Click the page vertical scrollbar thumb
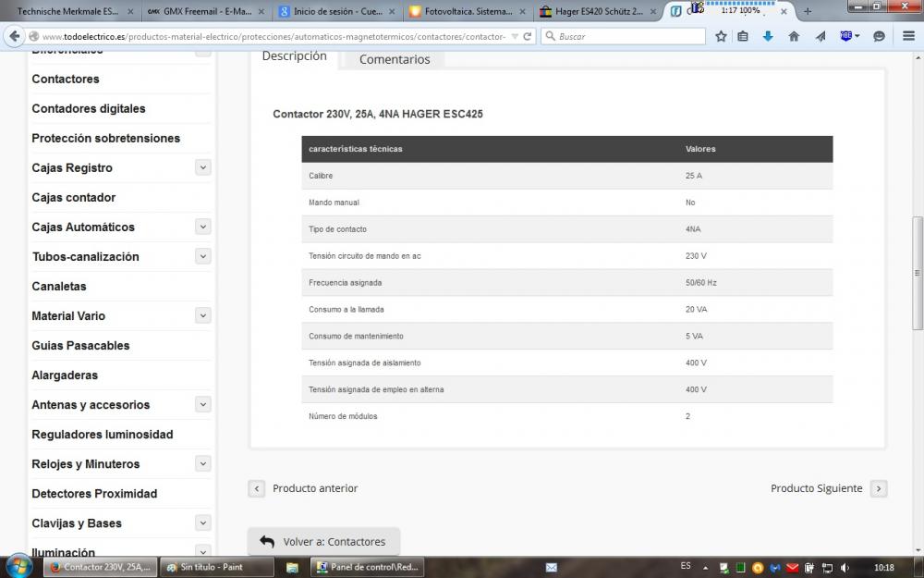The image size is (924, 578). [x=917, y=273]
